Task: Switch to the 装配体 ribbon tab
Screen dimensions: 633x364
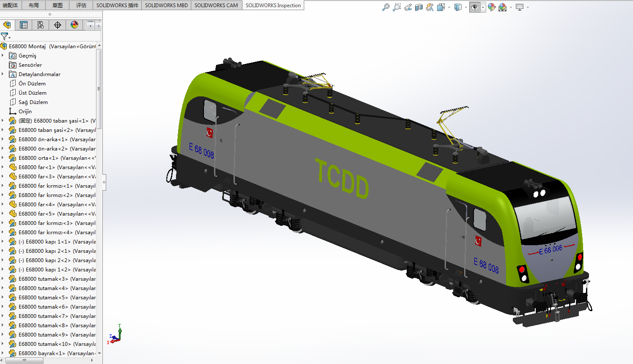Action: (x=10, y=5)
